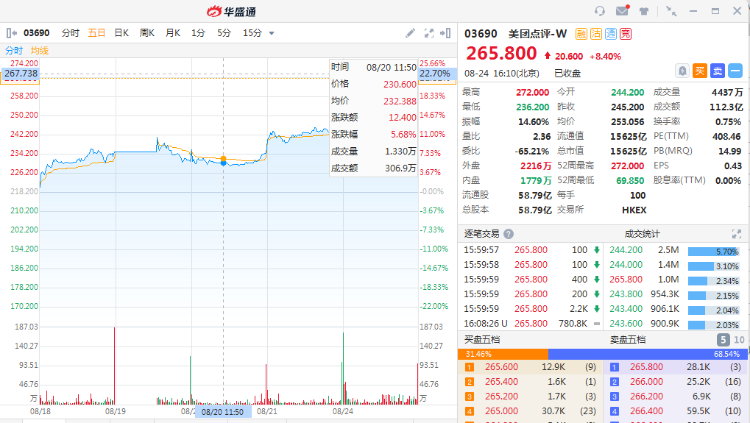Switch to the 5分 chart tab

pyautogui.click(x=224, y=33)
